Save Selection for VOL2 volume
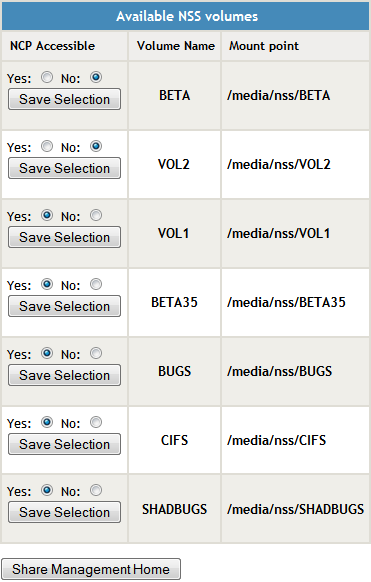 click(x=65, y=168)
